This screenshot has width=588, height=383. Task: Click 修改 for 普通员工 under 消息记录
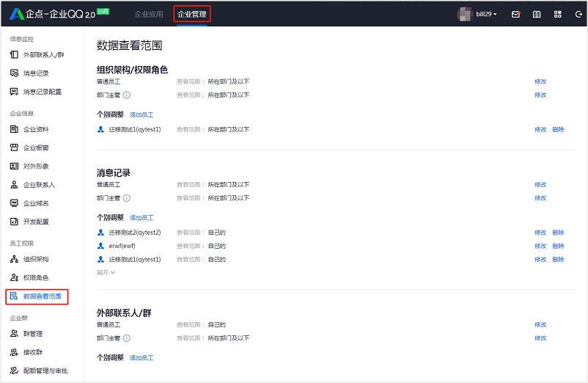coord(540,185)
